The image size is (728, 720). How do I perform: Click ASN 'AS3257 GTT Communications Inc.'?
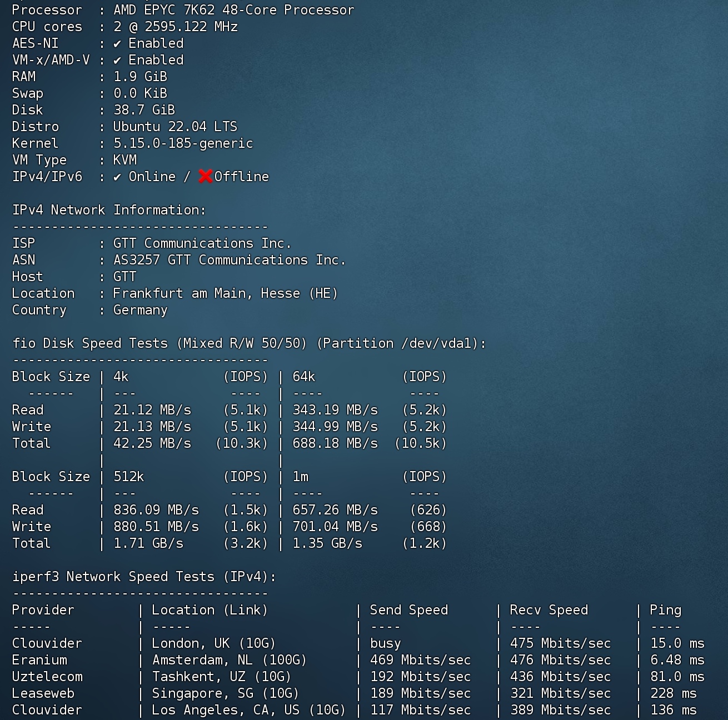point(230,260)
